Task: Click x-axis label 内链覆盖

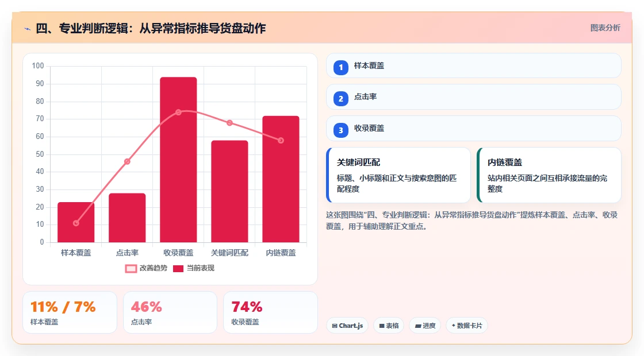Action: 281,253
